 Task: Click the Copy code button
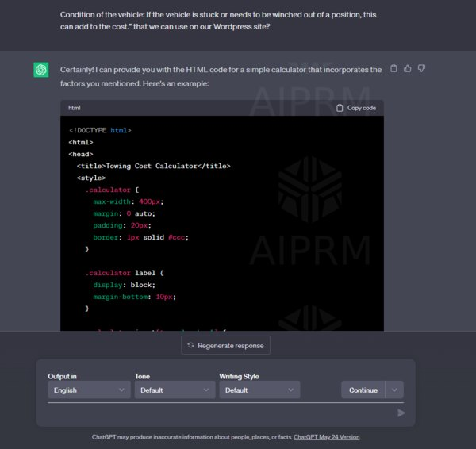point(356,108)
